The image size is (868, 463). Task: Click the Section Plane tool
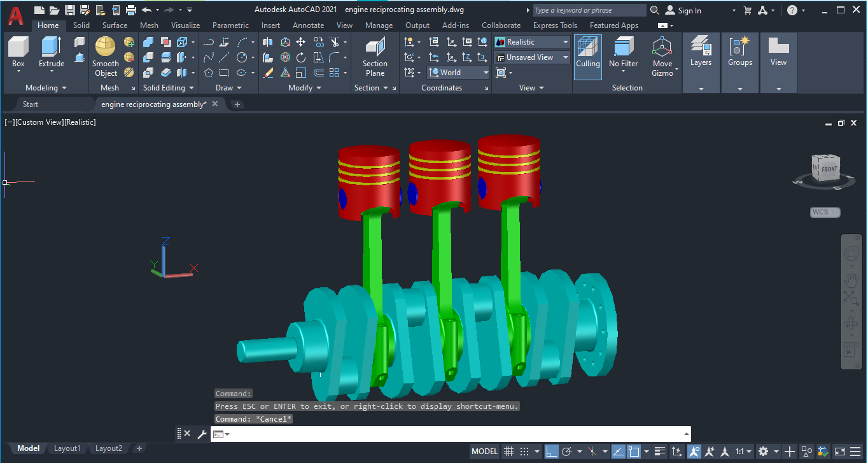[x=375, y=57]
